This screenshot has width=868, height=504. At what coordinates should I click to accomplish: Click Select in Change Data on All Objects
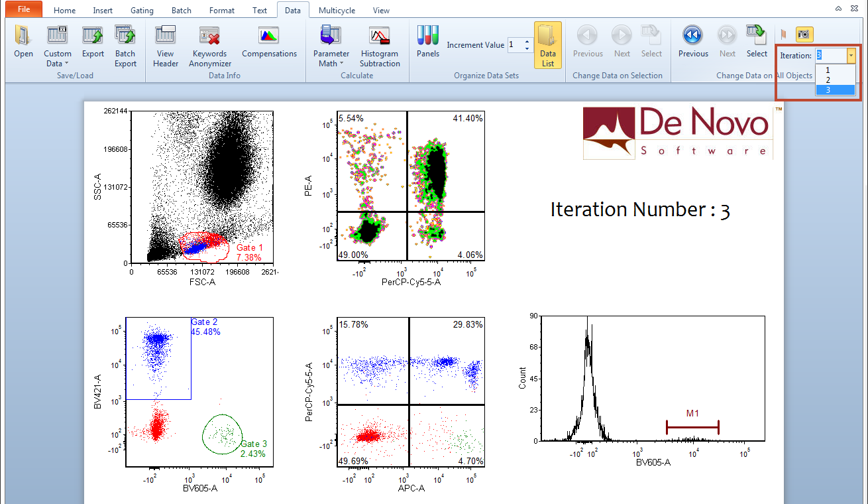(757, 42)
